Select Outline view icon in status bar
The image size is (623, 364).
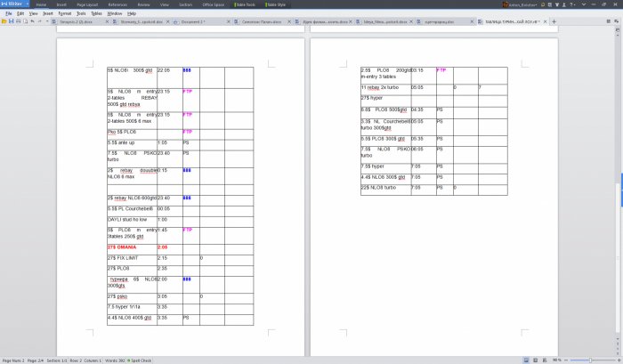pos(535,360)
